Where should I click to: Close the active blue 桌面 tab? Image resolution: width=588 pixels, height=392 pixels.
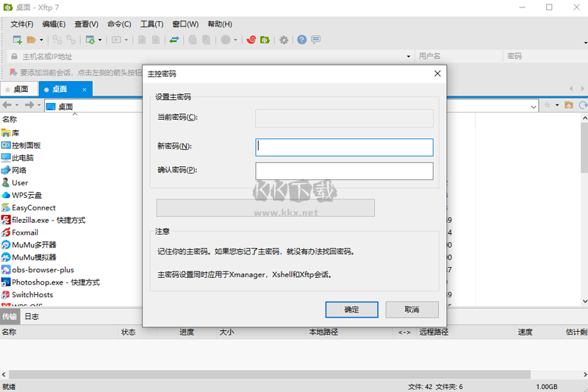click(85, 90)
